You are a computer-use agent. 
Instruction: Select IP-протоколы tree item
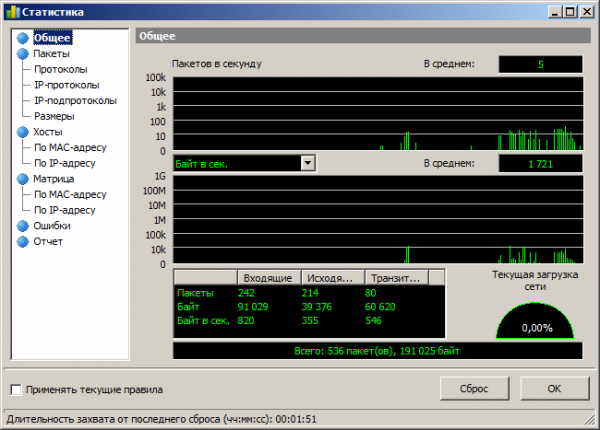[x=67, y=85]
